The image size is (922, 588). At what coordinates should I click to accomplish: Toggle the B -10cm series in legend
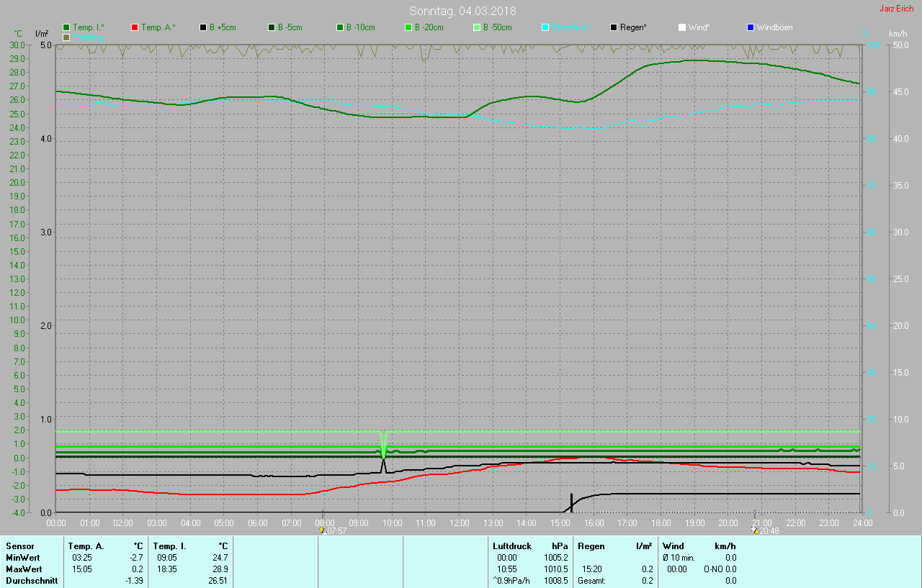(x=340, y=27)
